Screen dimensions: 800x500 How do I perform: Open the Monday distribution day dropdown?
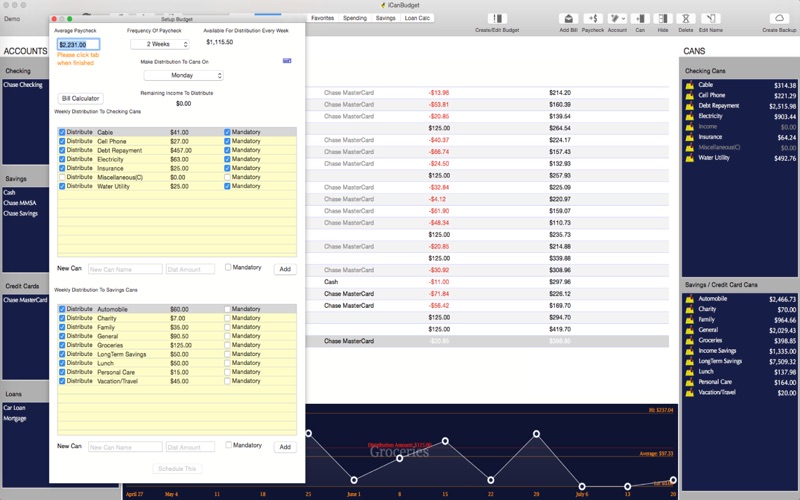pos(184,76)
